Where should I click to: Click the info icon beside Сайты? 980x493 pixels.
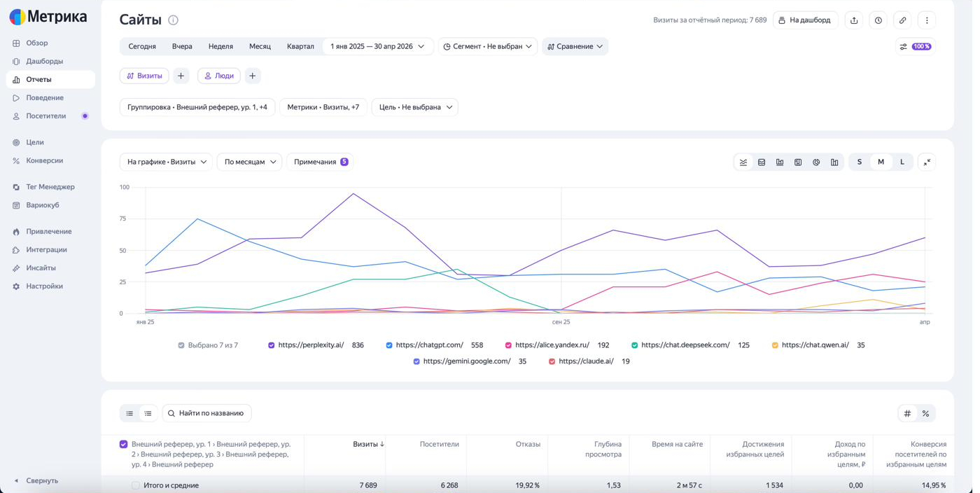[x=174, y=20]
